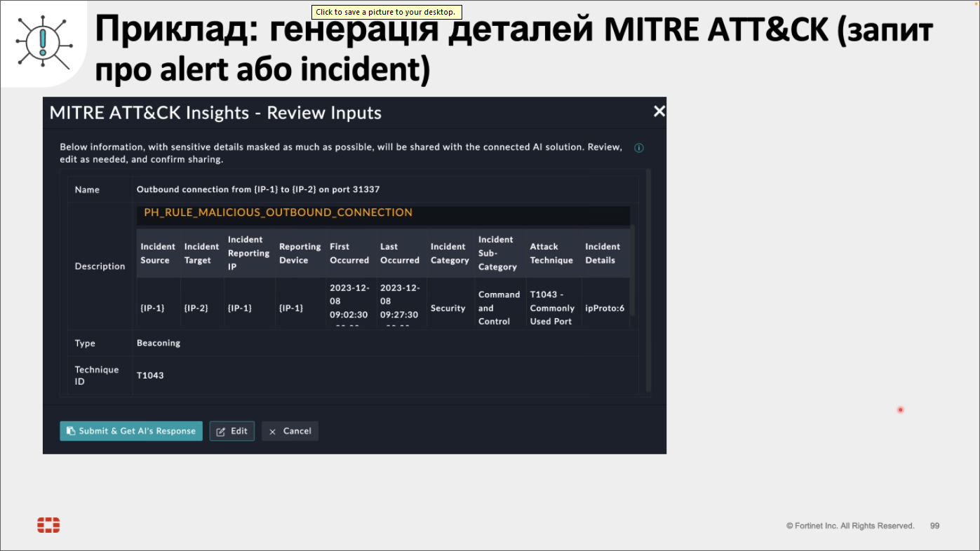Click the red laser pointer dot
980x551 pixels.
(900, 410)
